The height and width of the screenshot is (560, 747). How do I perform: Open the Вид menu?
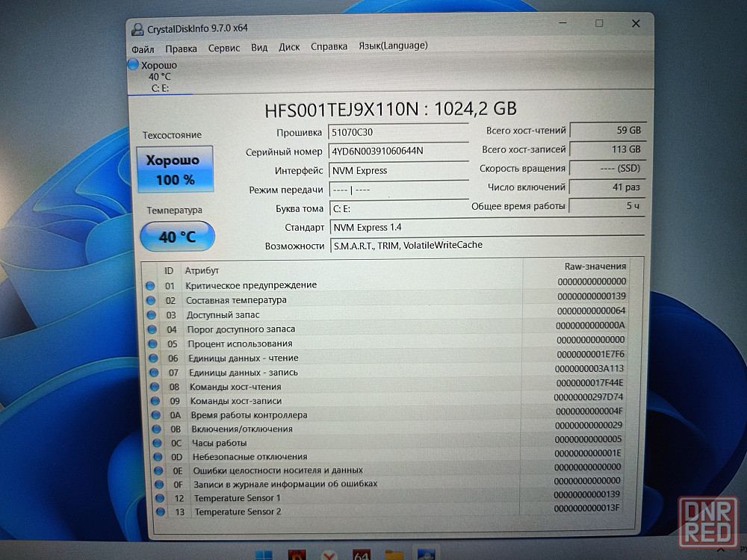(x=259, y=48)
